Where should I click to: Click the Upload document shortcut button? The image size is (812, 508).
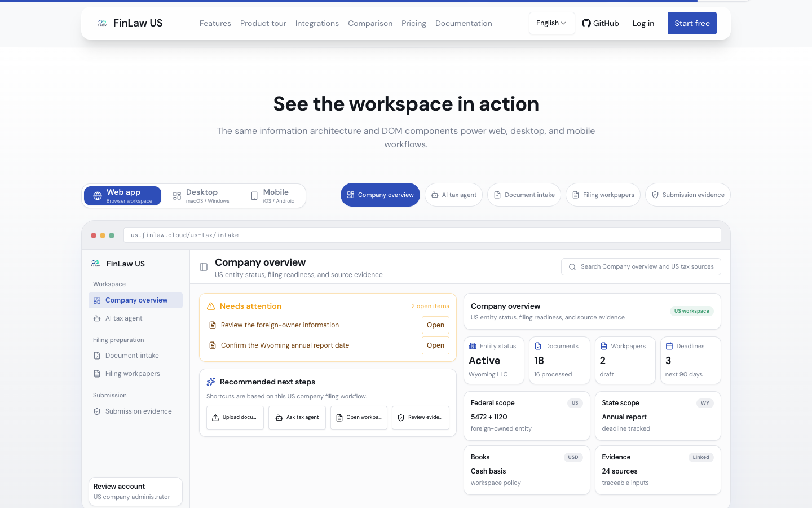(235, 418)
